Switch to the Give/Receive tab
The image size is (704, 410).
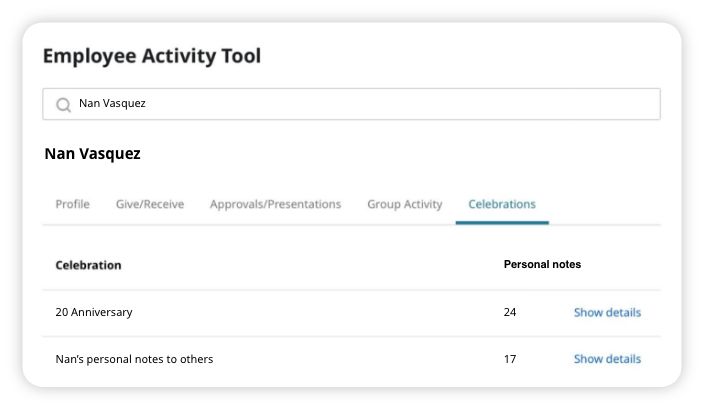click(150, 204)
